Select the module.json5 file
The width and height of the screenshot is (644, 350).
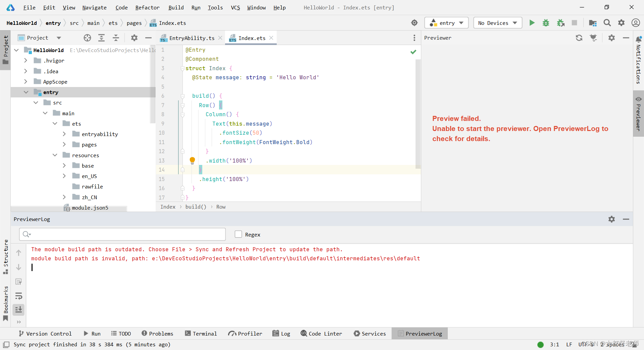click(90, 208)
